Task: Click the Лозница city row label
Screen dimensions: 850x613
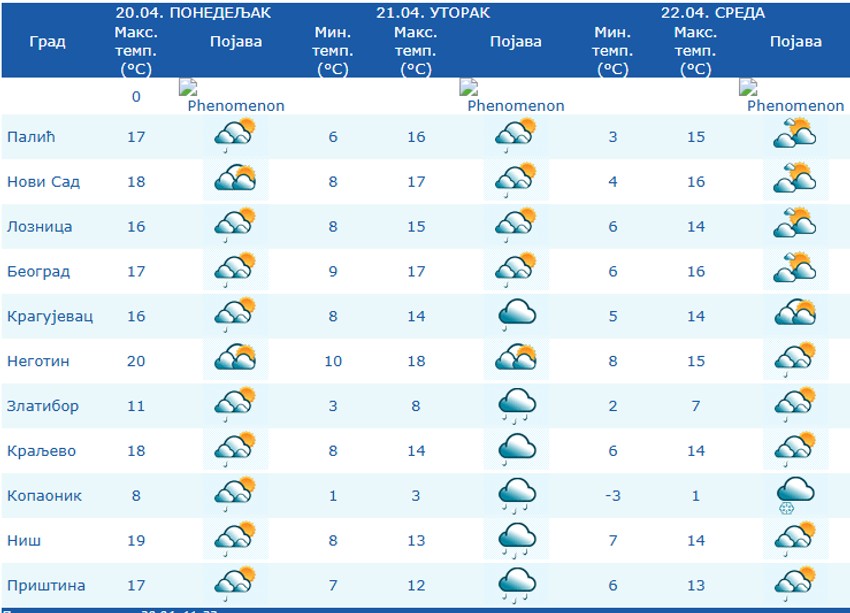Action: click(x=40, y=227)
